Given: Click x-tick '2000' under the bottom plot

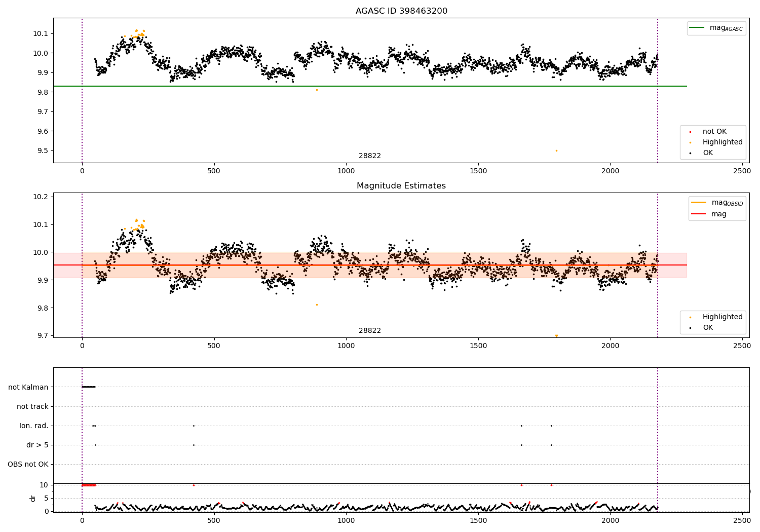Looking at the screenshot, I should pos(610,520).
